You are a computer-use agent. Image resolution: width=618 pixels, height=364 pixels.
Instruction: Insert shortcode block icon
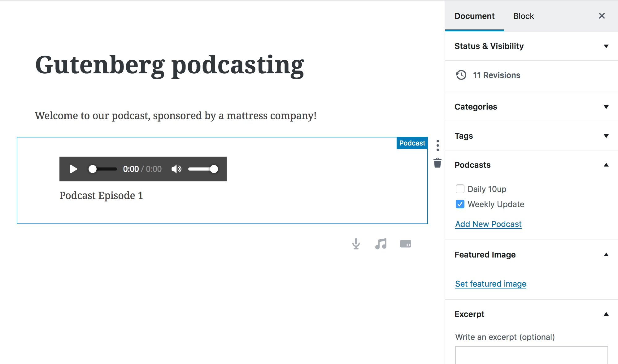[405, 244]
